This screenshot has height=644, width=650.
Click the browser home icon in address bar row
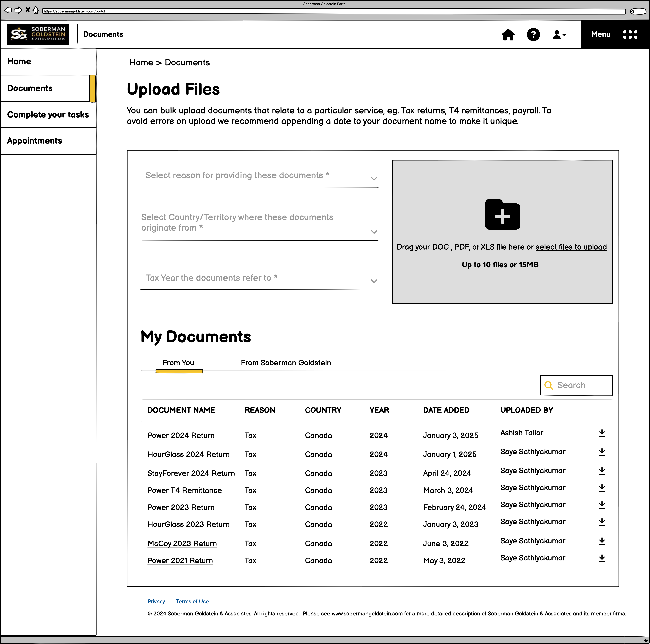(x=36, y=10)
